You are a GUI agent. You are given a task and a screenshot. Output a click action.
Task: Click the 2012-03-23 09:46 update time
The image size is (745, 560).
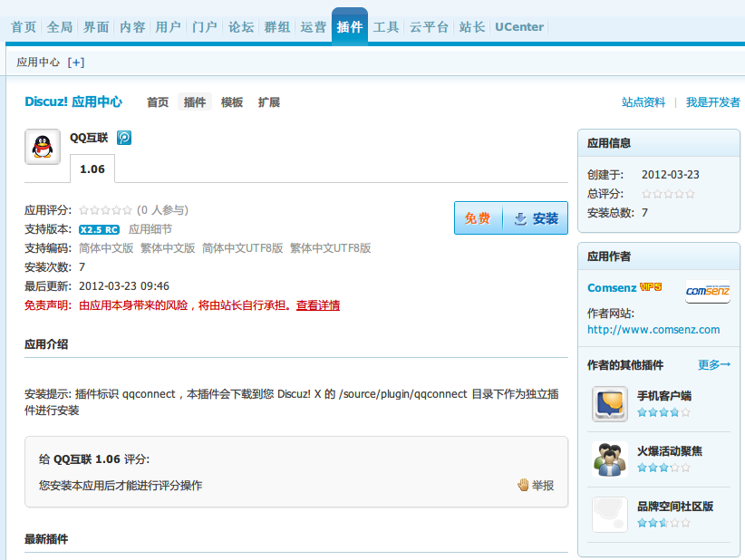click(x=124, y=286)
